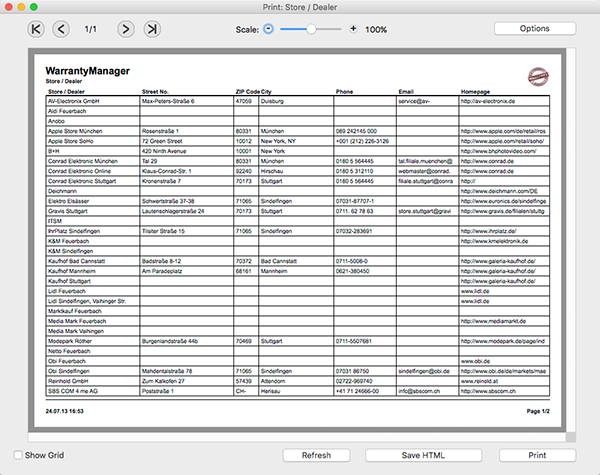Screen dimensions: 600x475
Task: Select Reinhold GmbH cell
Action: coord(93,381)
